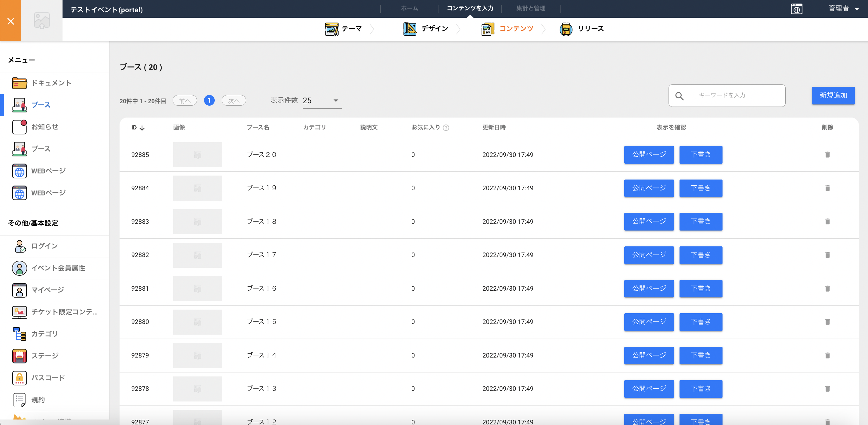The image size is (868, 425).
Task: Open イベント会員属性 avatar icon
Action: click(20, 268)
